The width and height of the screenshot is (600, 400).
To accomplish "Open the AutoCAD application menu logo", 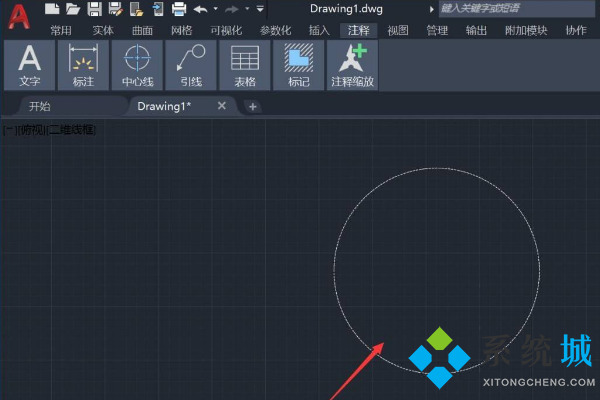I will (x=18, y=17).
